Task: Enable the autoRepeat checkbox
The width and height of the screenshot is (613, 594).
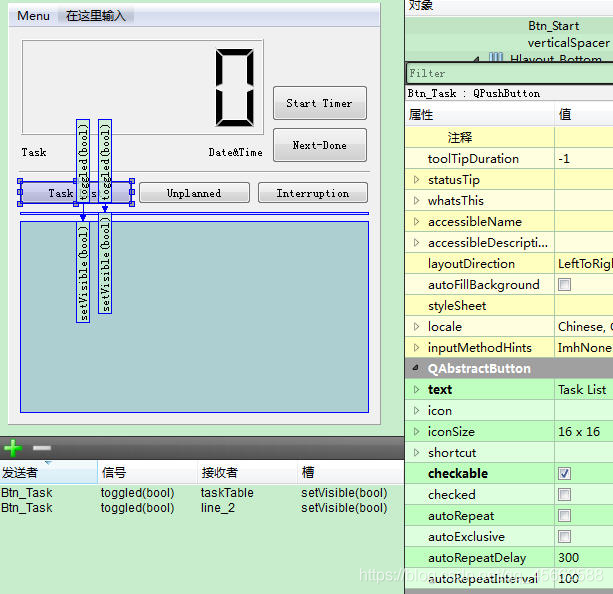Action: (x=565, y=516)
